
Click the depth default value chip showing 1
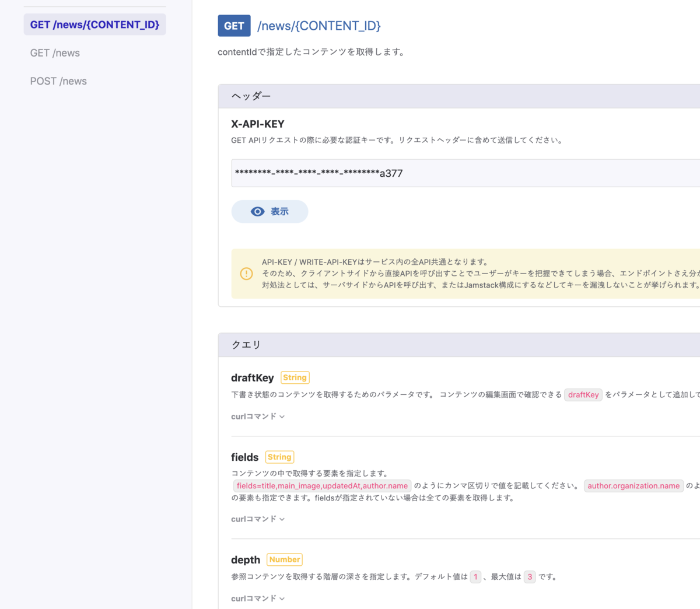[475, 576]
